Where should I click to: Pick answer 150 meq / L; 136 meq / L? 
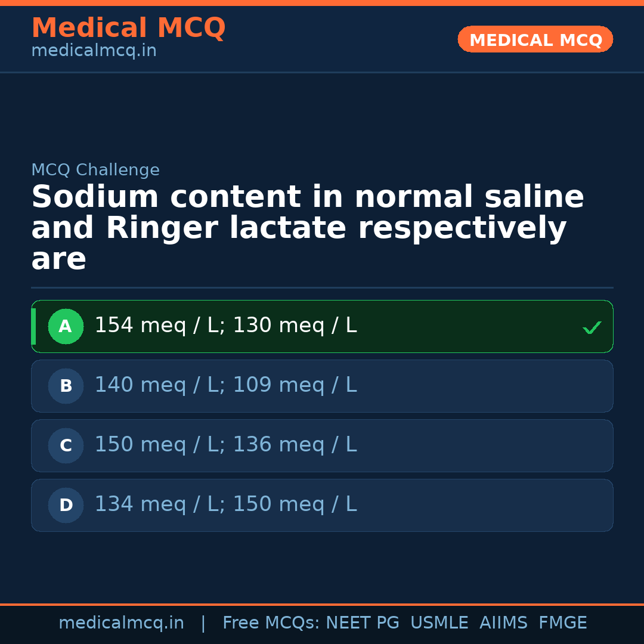pyautogui.click(x=225, y=445)
